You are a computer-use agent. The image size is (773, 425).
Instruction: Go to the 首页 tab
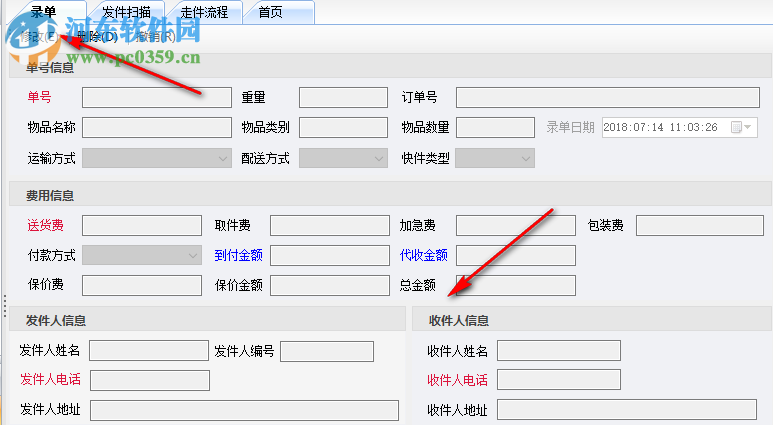pos(280,12)
